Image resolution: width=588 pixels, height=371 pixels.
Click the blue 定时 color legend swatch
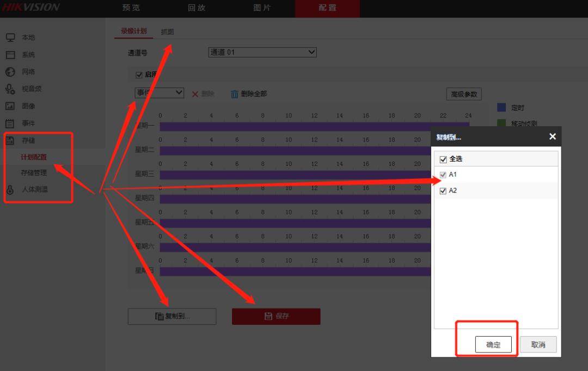pos(500,108)
